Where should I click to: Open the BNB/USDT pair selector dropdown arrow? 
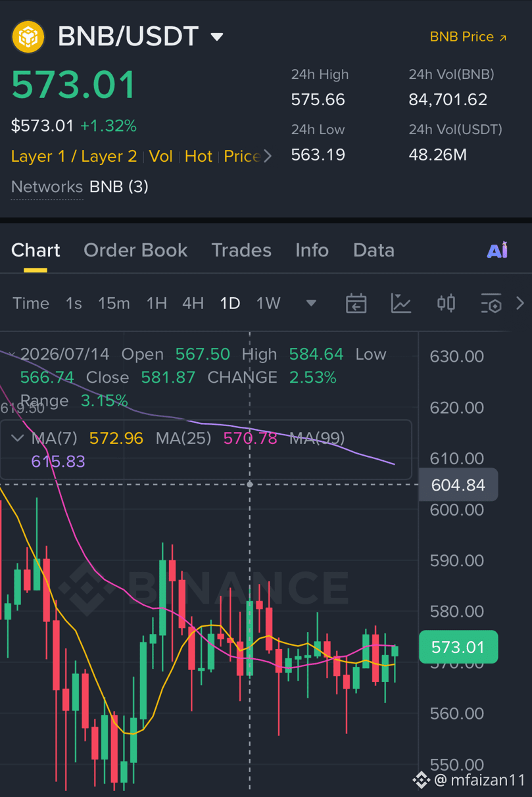217,37
